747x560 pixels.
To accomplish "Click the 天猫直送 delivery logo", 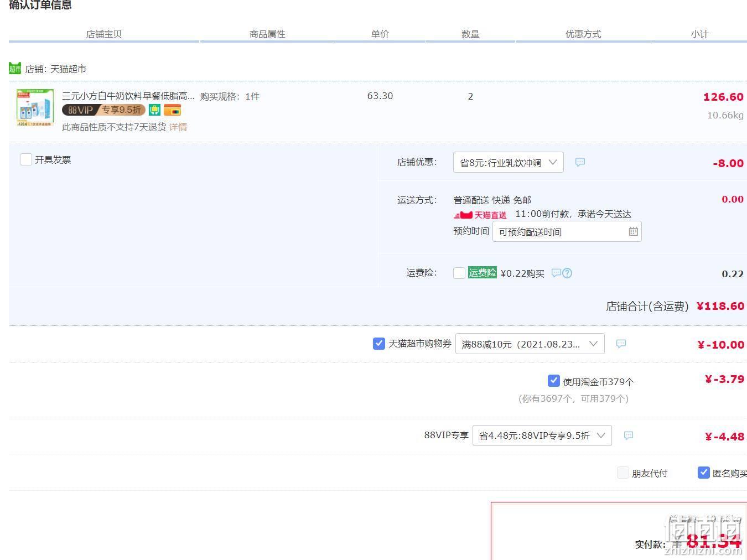I will [x=480, y=215].
